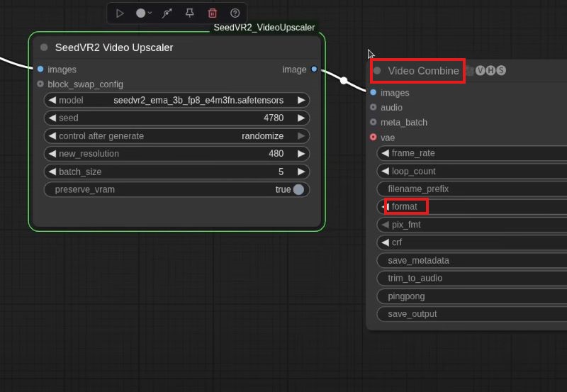567x392 pixels.
Task: Click the play icon in the node toolbar
Action: (120, 13)
